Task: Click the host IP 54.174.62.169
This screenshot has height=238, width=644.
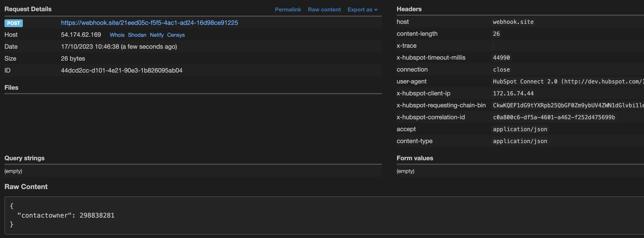Action: coord(81,35)
